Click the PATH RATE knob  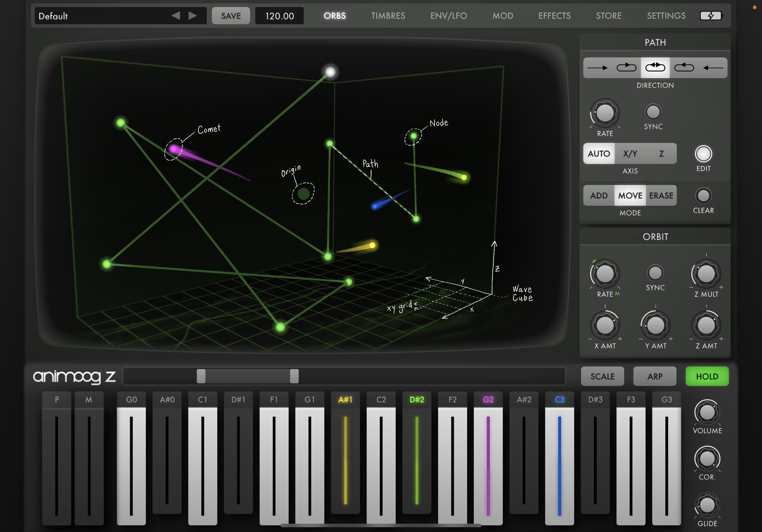[x=605, y=113]
